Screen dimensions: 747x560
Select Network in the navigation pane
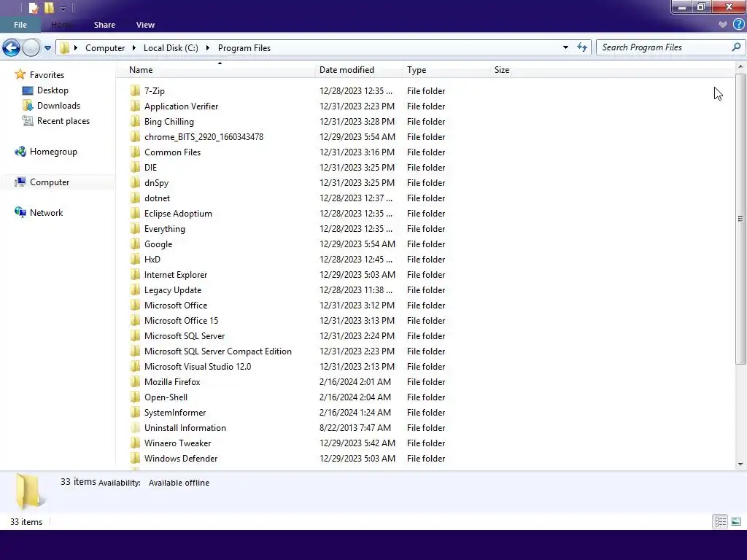46,212
